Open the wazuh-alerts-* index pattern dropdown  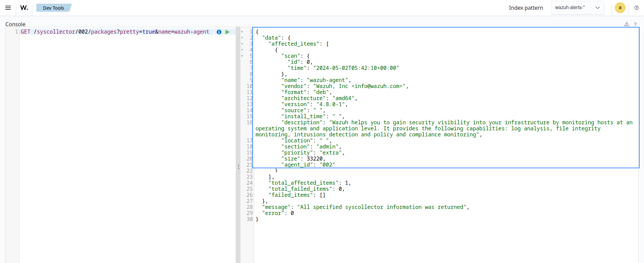[578, 8]
